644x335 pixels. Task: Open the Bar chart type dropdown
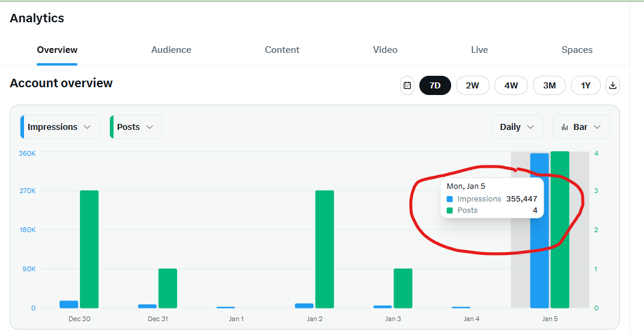(581, 127)
